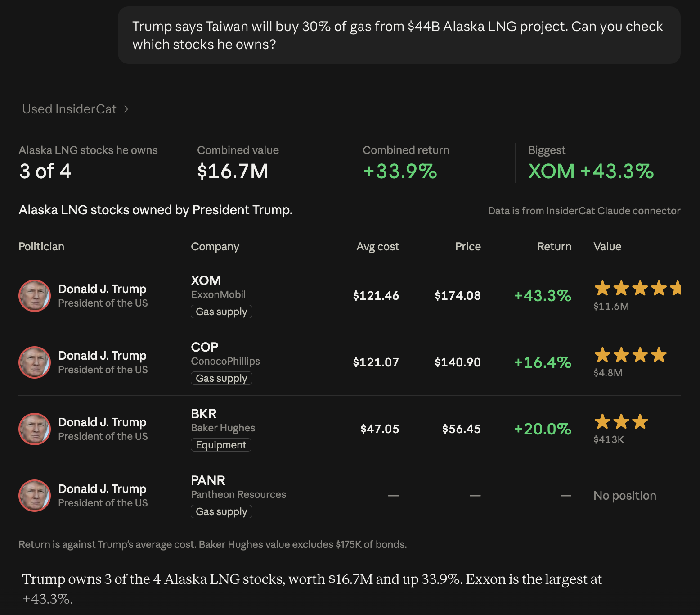The image size is (700, 615).
Task: Click the +20.0% return for Baker Hughes
Action: 543,429
